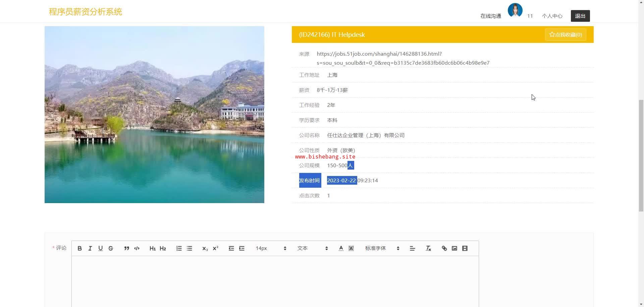Image resolution: width=644 pixels, height=307 pixels.
Task: Select the work experience value 2年
Action: [331, 105]
